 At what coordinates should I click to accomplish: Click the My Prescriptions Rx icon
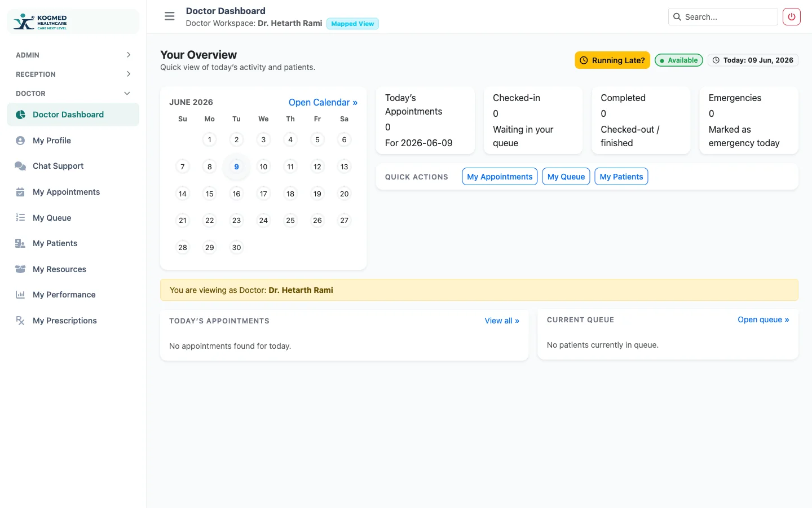(x=20, y=321)
